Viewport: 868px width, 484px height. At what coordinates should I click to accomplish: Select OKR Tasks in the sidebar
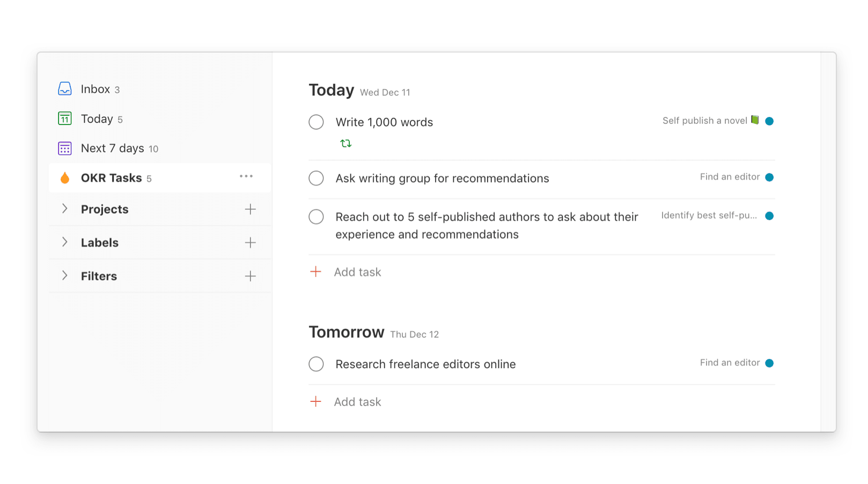111,178
